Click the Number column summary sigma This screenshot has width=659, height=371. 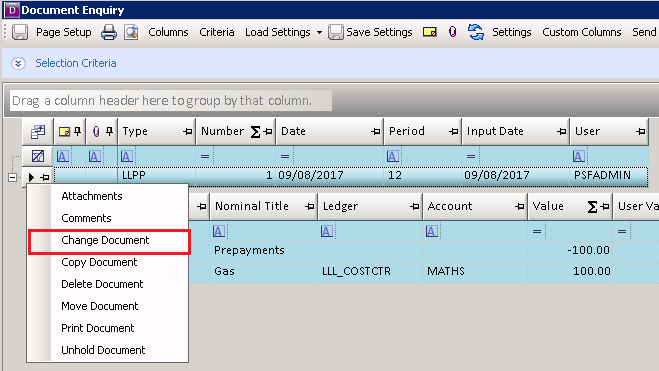(x=255, y=132)
